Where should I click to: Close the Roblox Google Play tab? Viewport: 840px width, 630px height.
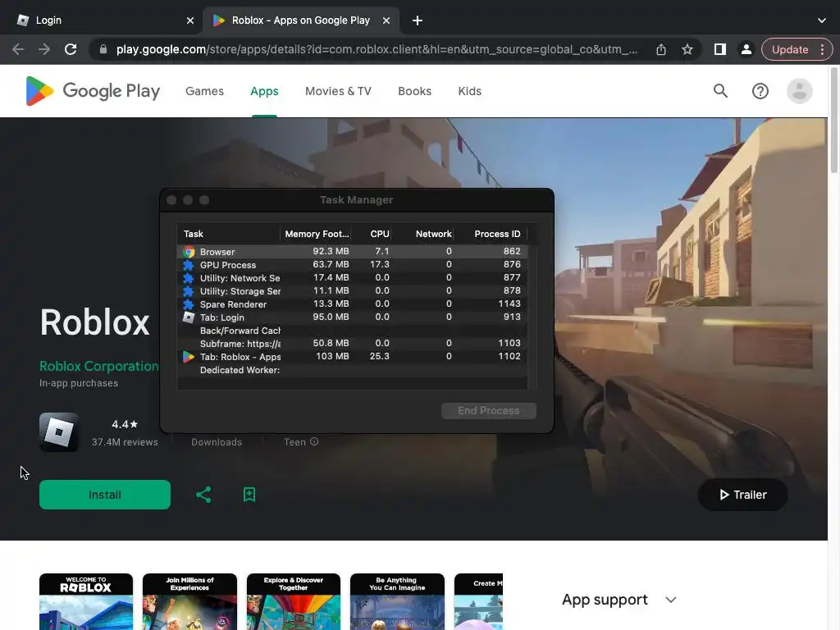pyautogui.click(x=386, y=21)
